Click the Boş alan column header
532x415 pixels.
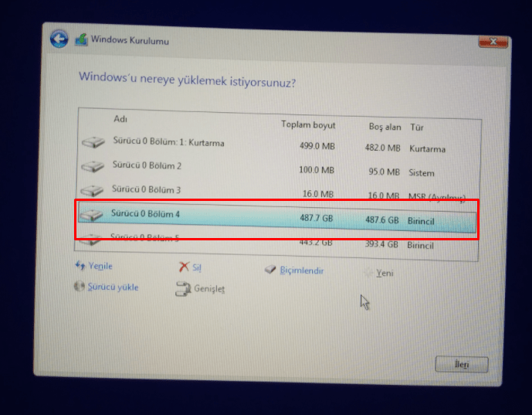(x=385, y=127)
